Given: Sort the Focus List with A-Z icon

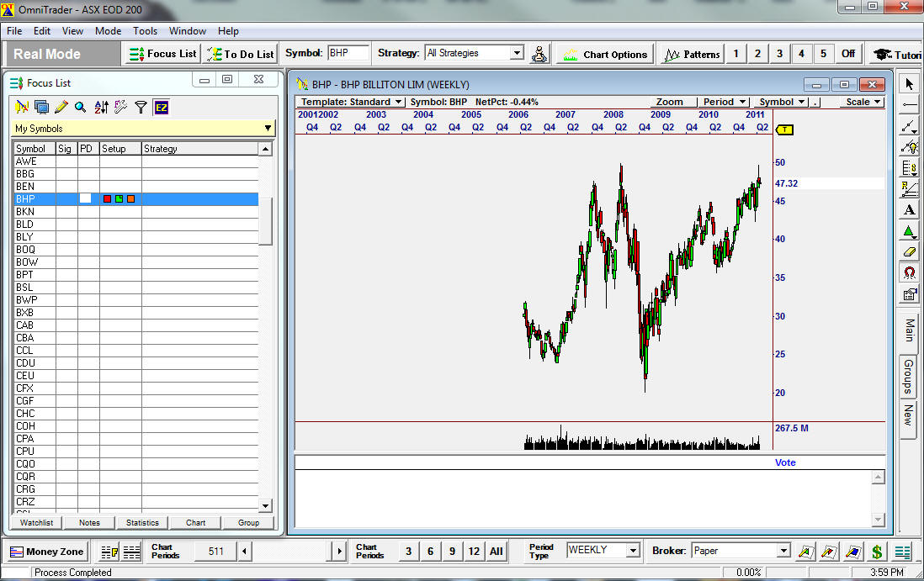Looking at the screenshot, I should pyautogui.click(x=101, y=107).
